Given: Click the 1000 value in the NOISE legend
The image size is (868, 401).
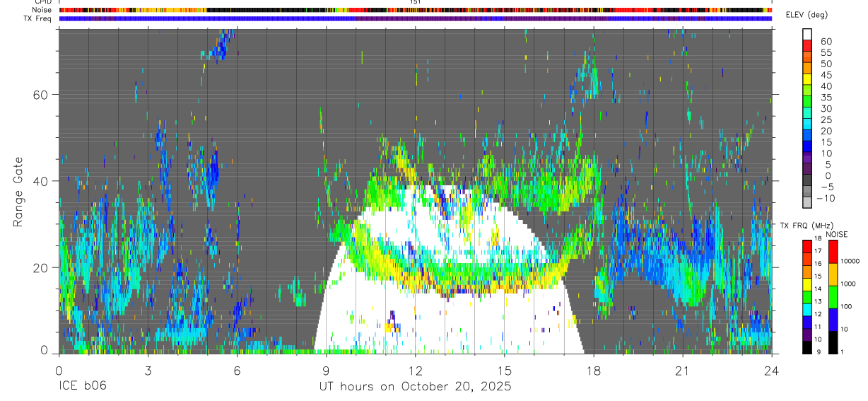Looking at the screenshot, I should (848, 284).
